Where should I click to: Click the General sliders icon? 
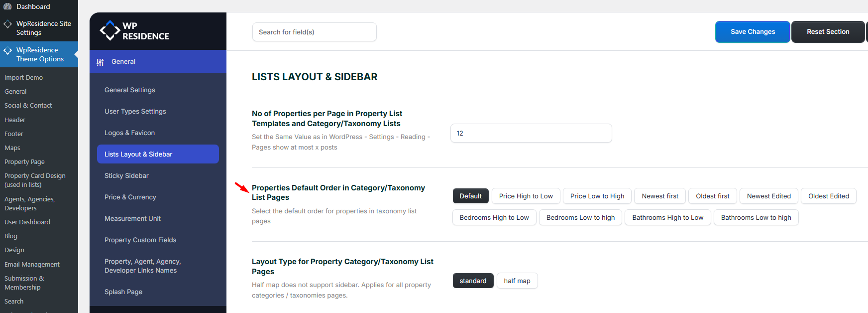click(100, 62)
